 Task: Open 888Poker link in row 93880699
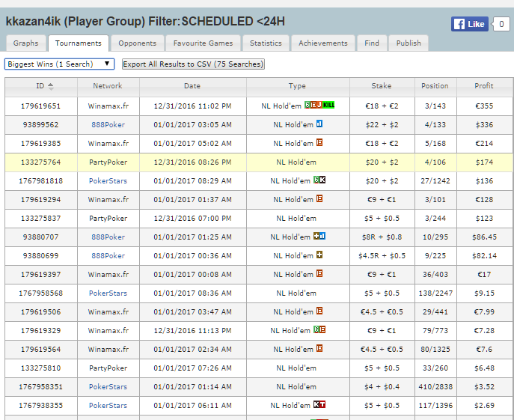[x=108, y=255]
